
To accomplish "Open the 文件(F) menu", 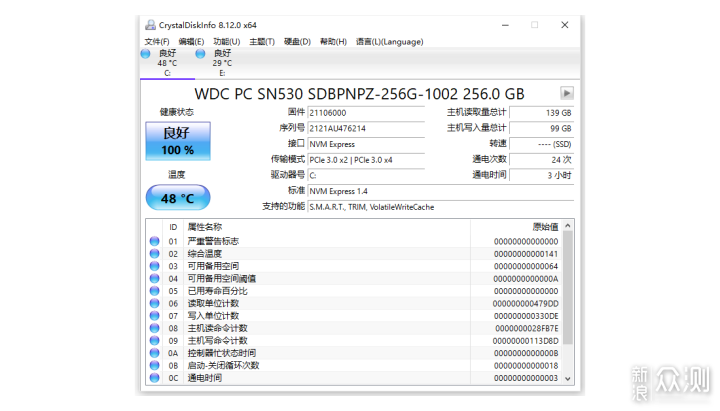I will (x=157, y=42).
